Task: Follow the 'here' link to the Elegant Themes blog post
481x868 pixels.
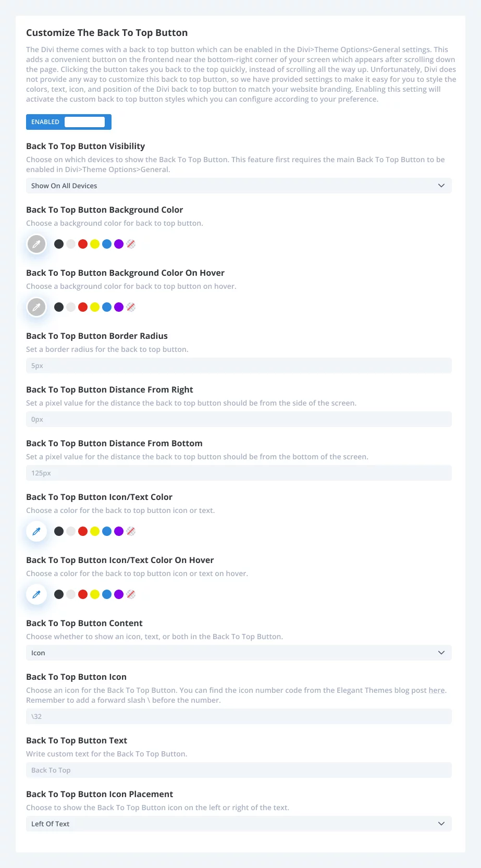Action: pos(437,690)
